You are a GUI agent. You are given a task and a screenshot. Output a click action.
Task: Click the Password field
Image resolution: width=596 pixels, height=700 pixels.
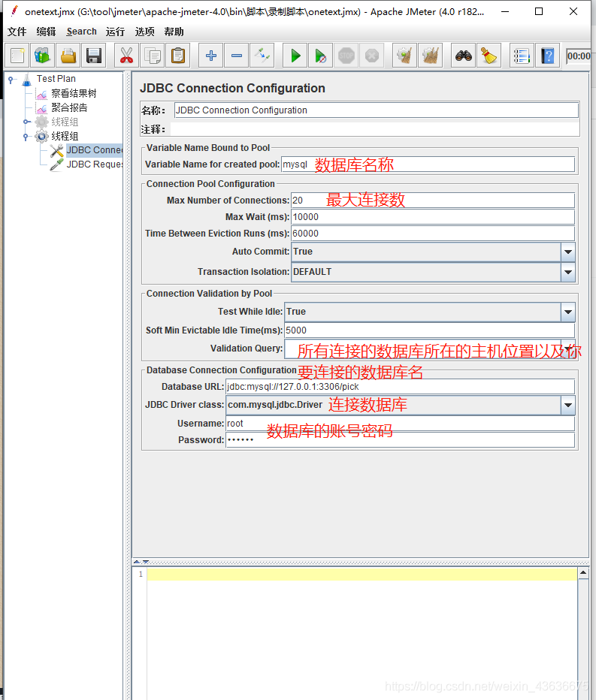[401, 440]
